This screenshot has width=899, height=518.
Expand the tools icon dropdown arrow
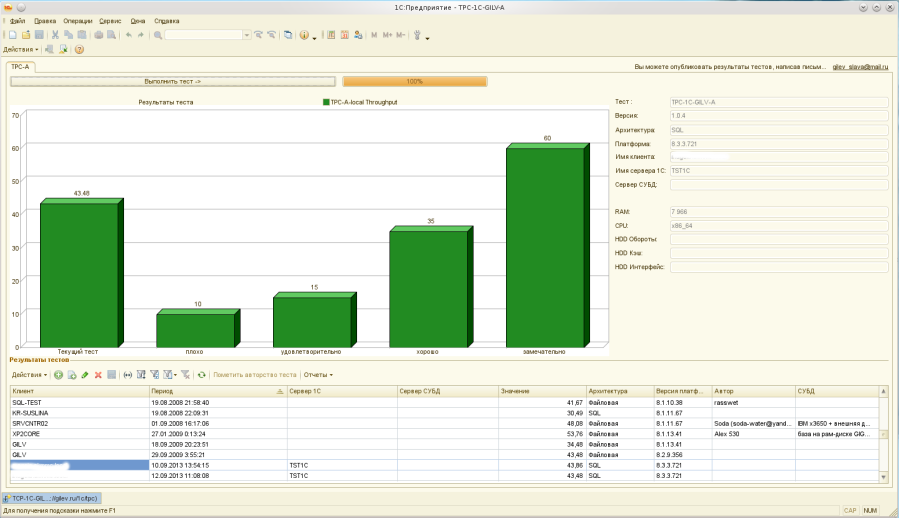coord(427,38)
